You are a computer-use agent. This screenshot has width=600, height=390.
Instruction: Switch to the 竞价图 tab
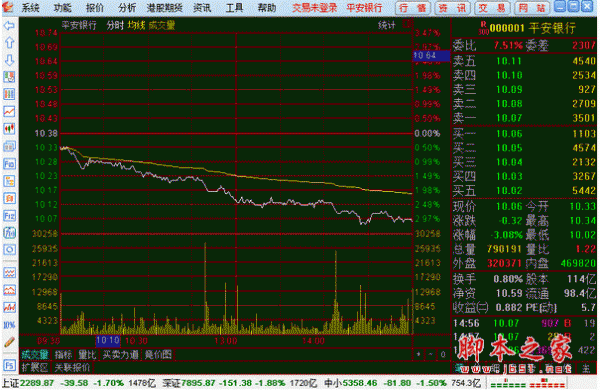tap(158, 354)
